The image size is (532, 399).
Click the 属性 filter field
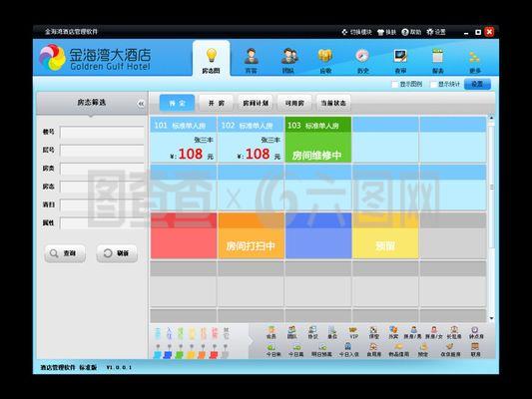pyautogui.click(x=102, y=223)
